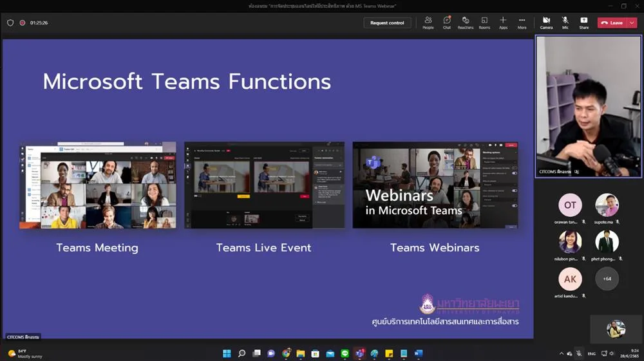Viewport: 644px width, 361px height.
Task: Open the network and volume quick settings
Action: point(607,354)
